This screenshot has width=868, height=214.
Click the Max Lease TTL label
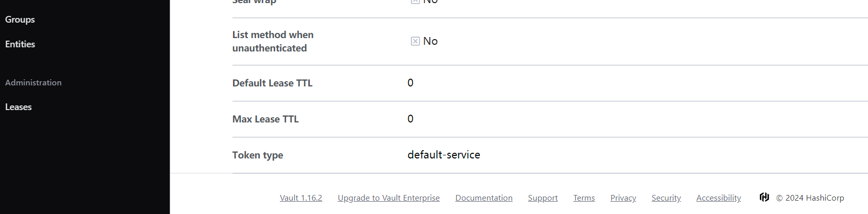point(265,119)
